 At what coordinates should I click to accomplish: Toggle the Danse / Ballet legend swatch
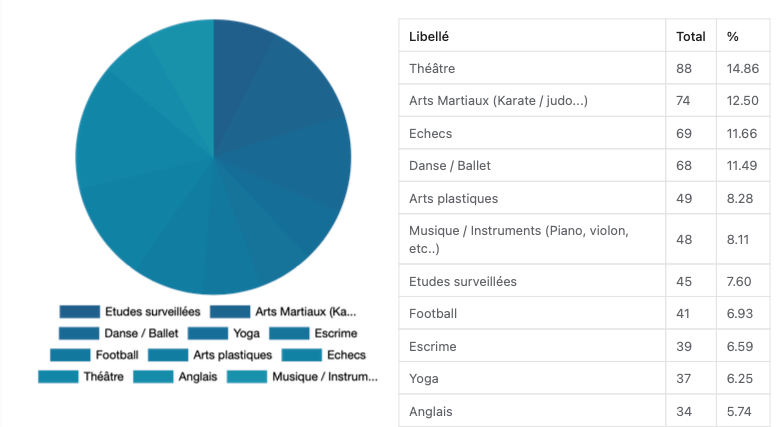click(x=79, y=333)
